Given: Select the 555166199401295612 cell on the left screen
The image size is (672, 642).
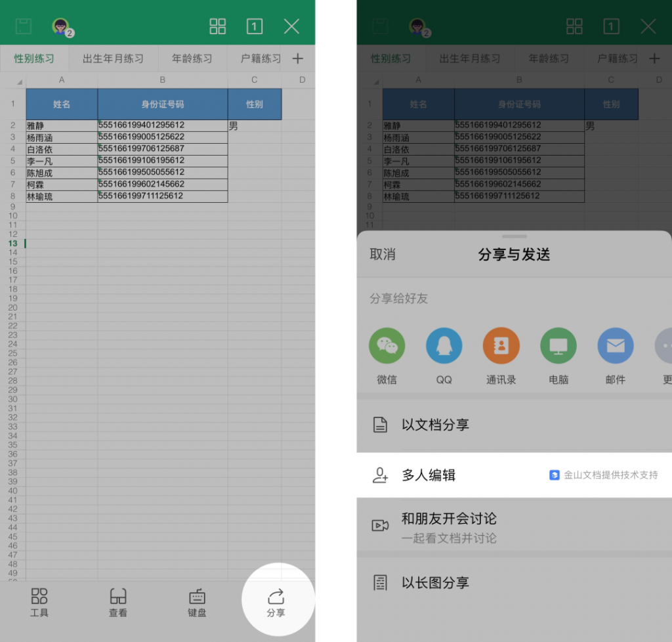Looking at the screenshot, I should coord(163,125).
